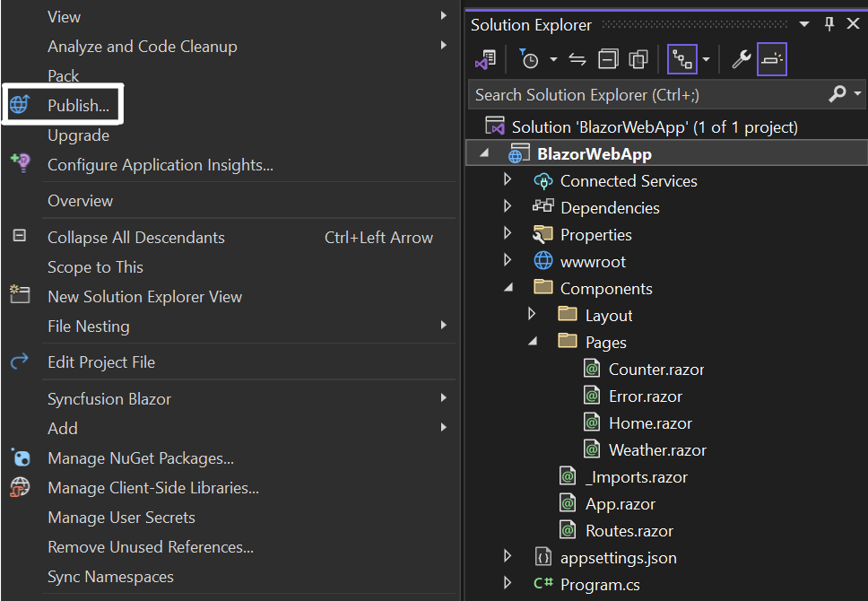Click Collapse All Descendants option
This screenshot has width=868, height=601.
click(x=135, y=237)
